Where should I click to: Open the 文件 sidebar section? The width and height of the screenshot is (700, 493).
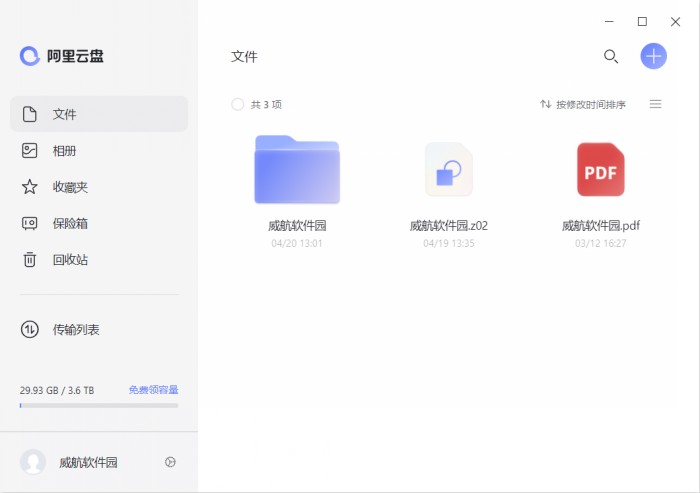tap(99, 114)
